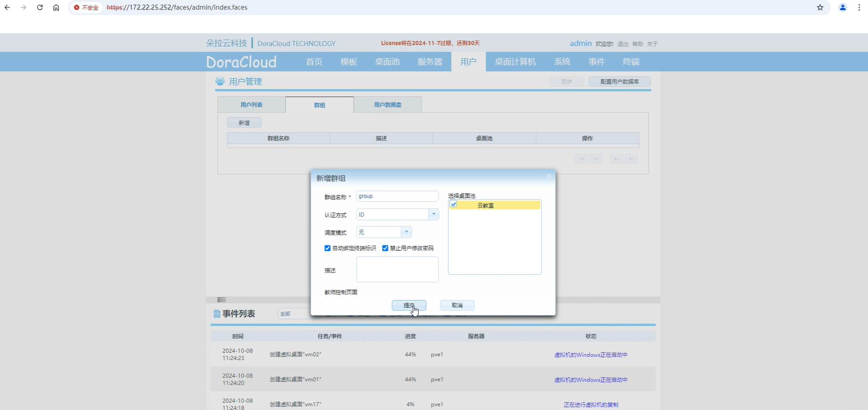Screen dimensions: 868x410
Task: Click the 帮助 help link
Action: click(x=637, y=44)
